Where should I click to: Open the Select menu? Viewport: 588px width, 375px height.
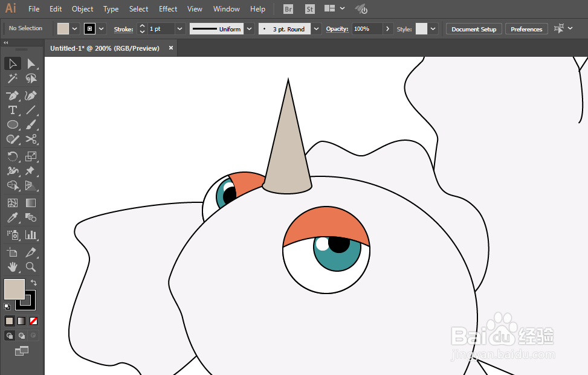pos(139,9)
